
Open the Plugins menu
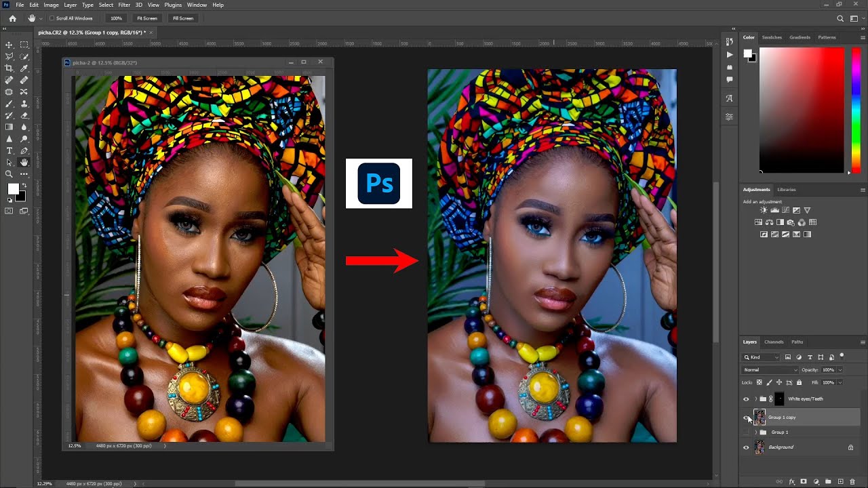tap(173, 5)
